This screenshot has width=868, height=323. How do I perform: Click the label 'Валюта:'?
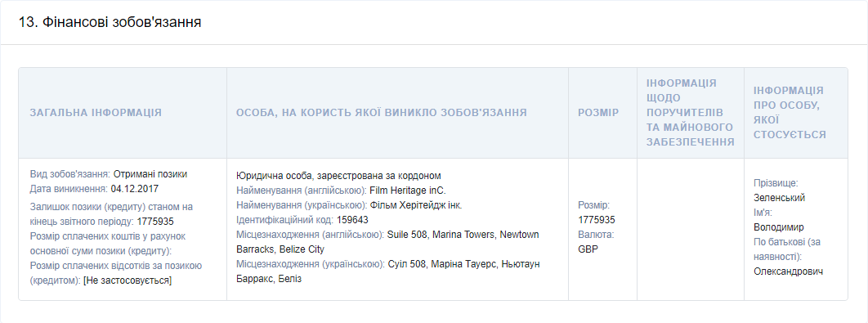tap(596, 235)
